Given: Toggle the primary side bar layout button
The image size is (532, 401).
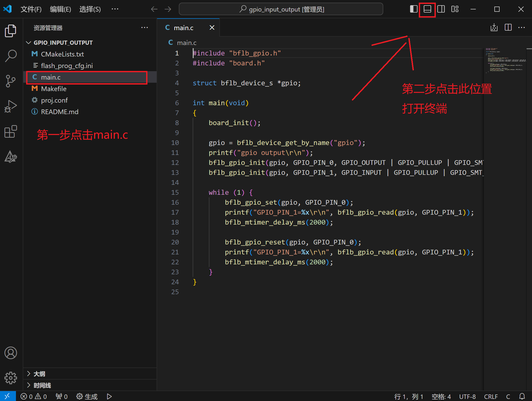Looking at the screenshot, I should [x=414, y=9].
